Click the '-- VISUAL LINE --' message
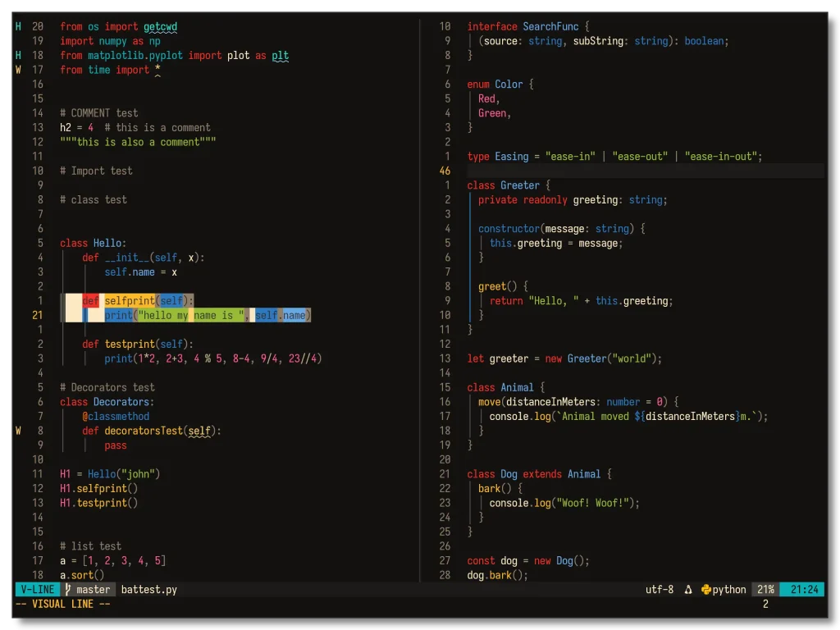Image resolution: width=840 pixels, height=630 pixels. coord(62,604)
